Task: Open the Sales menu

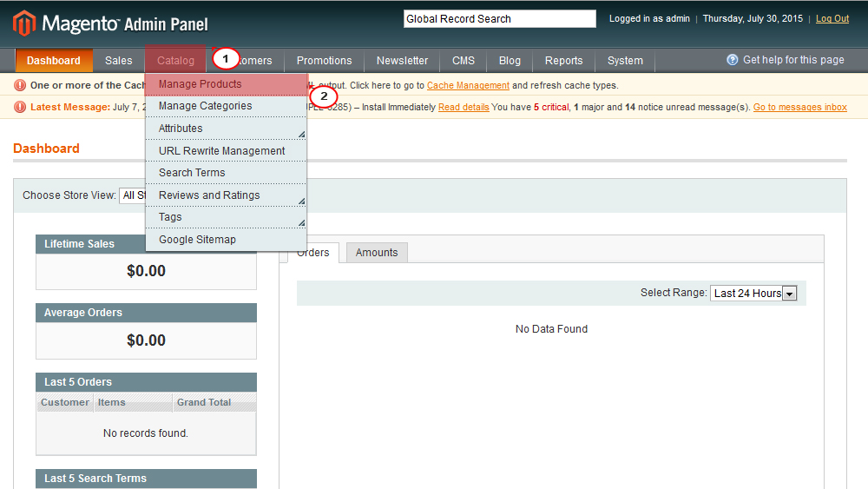Action: coord(118,60)
